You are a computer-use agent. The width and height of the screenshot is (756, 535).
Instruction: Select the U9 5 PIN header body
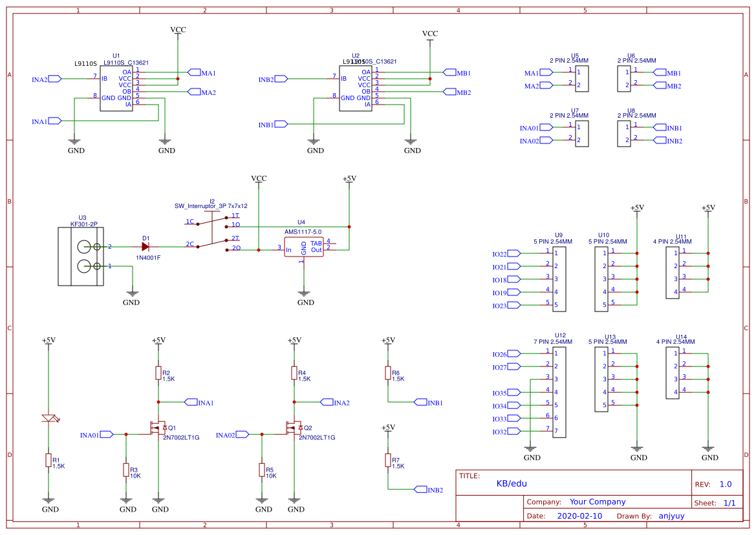559,278
